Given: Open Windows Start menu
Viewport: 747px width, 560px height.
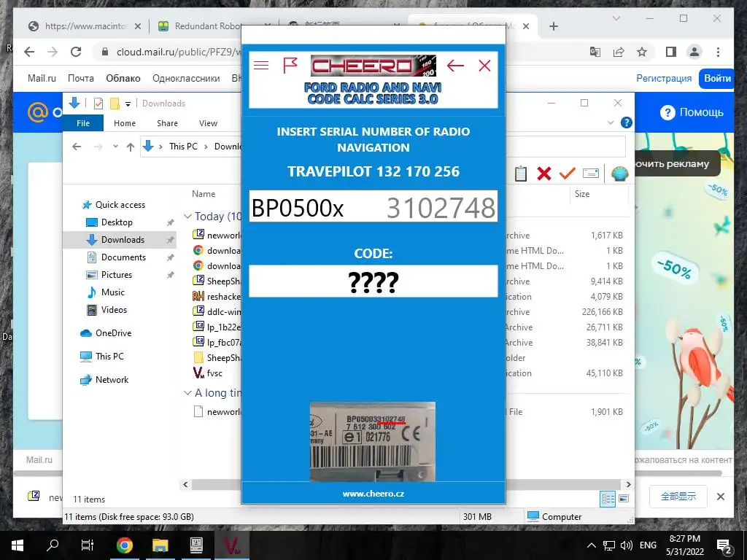Looking at the screenshot, I should click(18, 545).
